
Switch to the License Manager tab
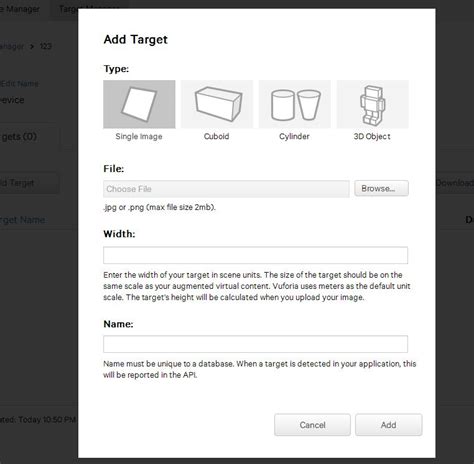pos(20,9)
